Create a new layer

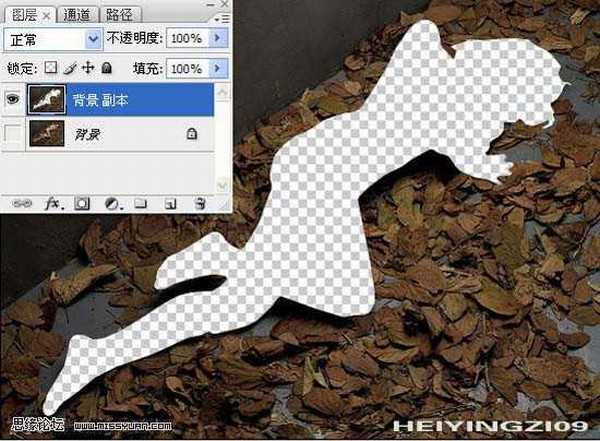(170, 203)
